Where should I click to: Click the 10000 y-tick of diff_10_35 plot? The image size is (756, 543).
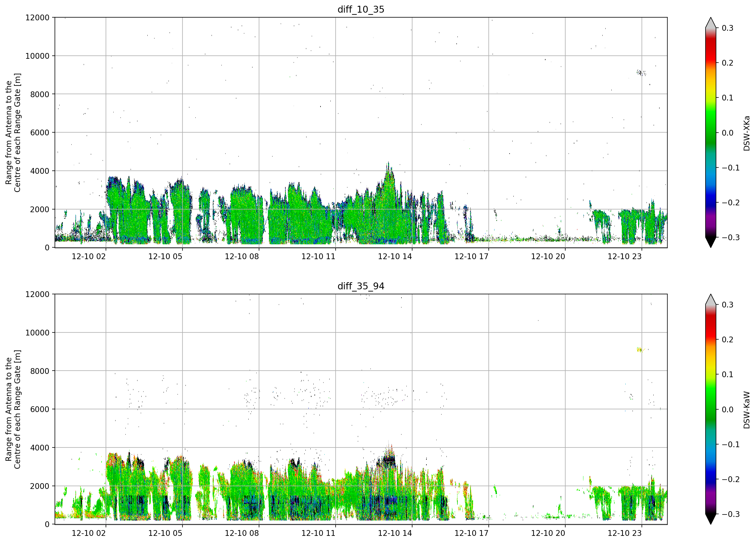pos(37,56)
